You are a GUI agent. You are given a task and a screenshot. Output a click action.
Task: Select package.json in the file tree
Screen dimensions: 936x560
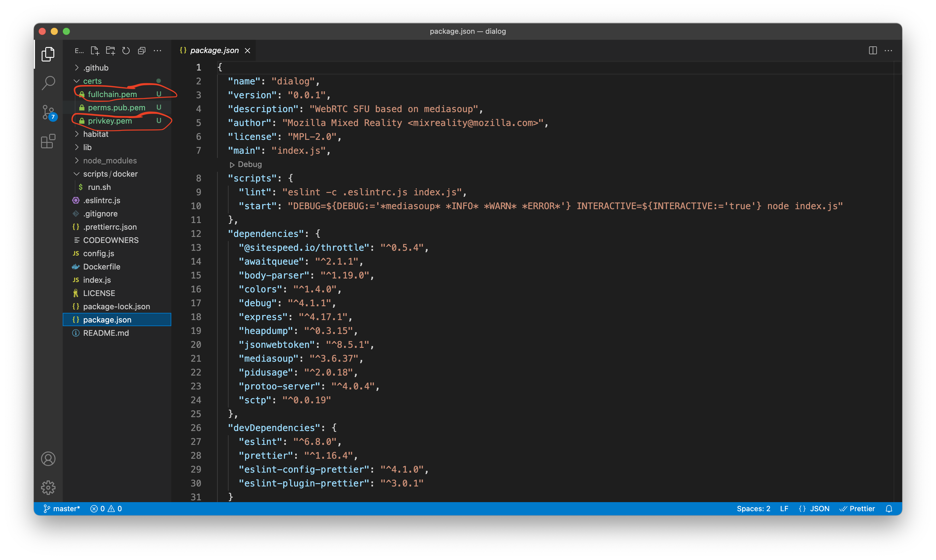click(x=117, y=319)
